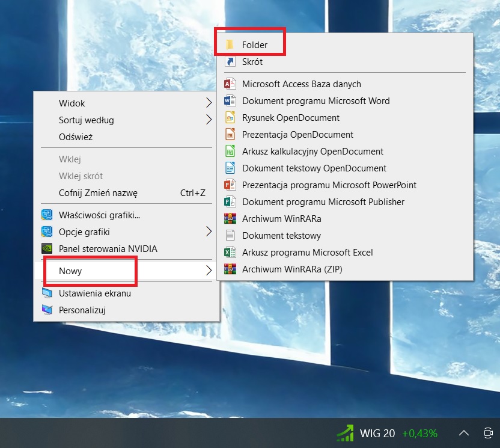Click the Ustawienia ekranu monitor icon
The image size is (500, 448).
tap(47, 293)
